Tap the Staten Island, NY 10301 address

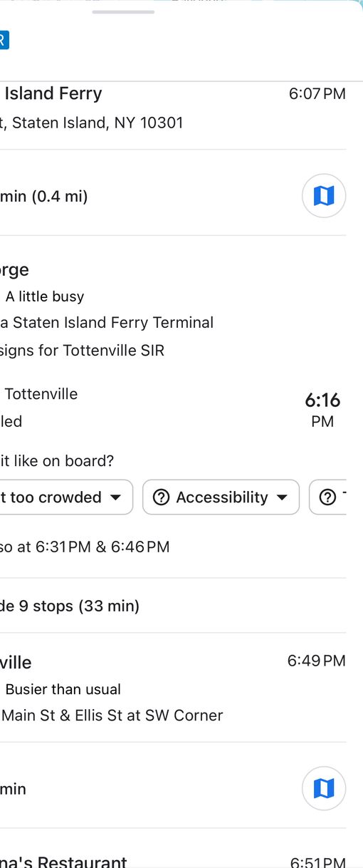point(91,123)
